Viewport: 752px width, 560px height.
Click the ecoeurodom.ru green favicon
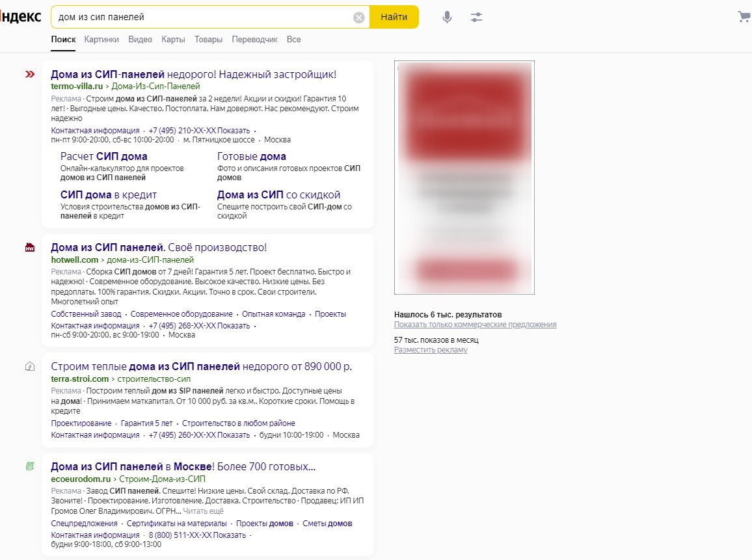pyautogui.click(x=30, y=466)
